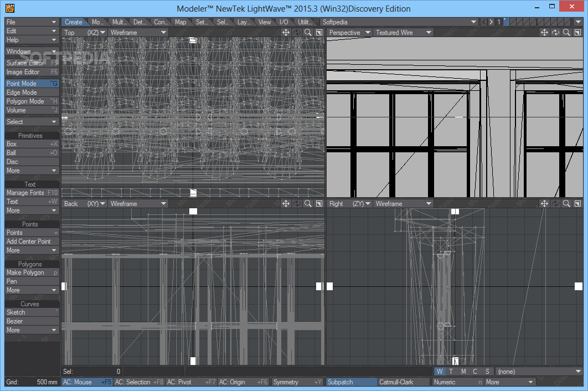Click rotate icon in Top viewport header
Screen dimensions: 588x391
pyautogui.click(x=297, y=33)
